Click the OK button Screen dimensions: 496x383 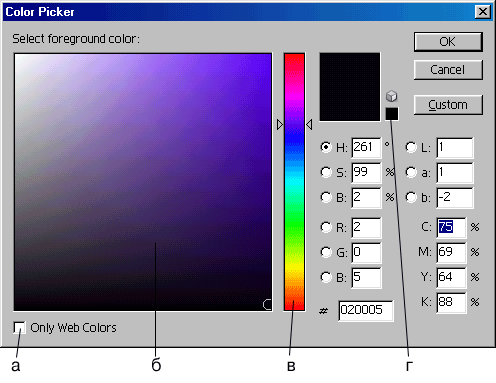(x=448, y=42)
